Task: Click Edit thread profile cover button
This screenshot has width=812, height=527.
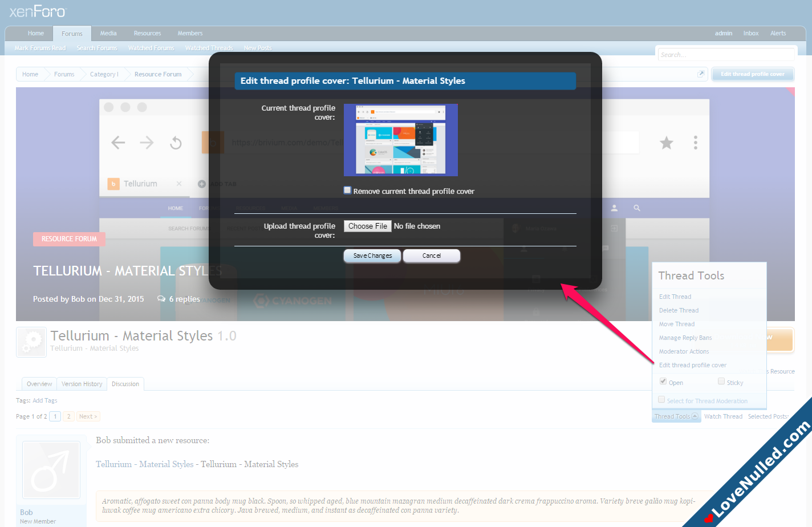Action: [753, 74]
